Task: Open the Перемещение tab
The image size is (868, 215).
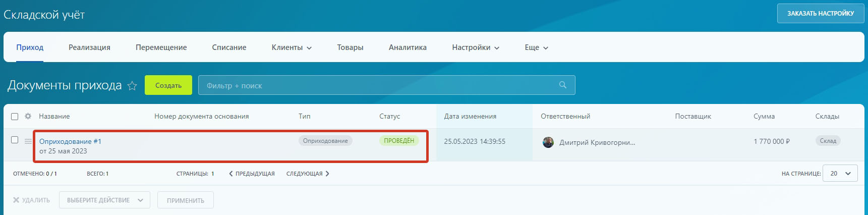Action: point(161,47)
